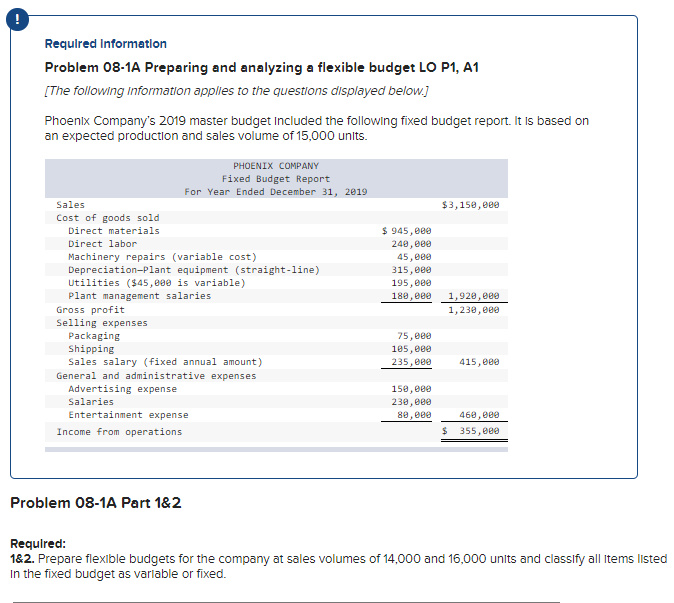674x603 pixels.
Task: Click 'The following information applies' italic note
Action: [x=236, y=91]
